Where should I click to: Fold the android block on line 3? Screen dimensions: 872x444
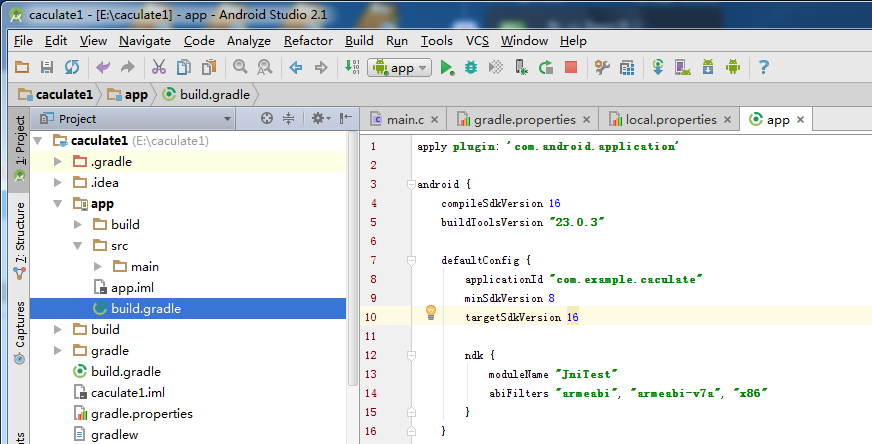pyautogui.click(x=411, y=184)
